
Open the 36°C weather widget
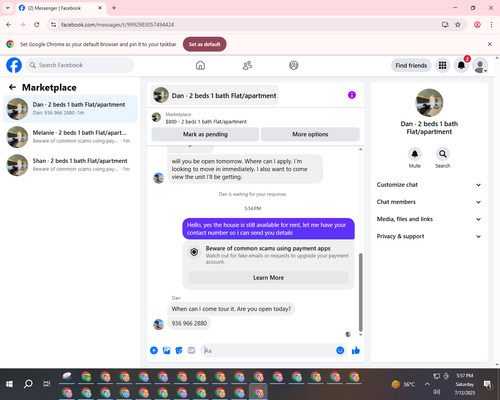(403, 384)
